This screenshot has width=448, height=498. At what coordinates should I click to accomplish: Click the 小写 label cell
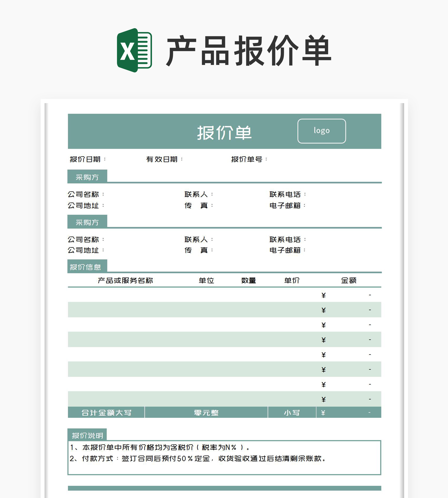(292, 413)
